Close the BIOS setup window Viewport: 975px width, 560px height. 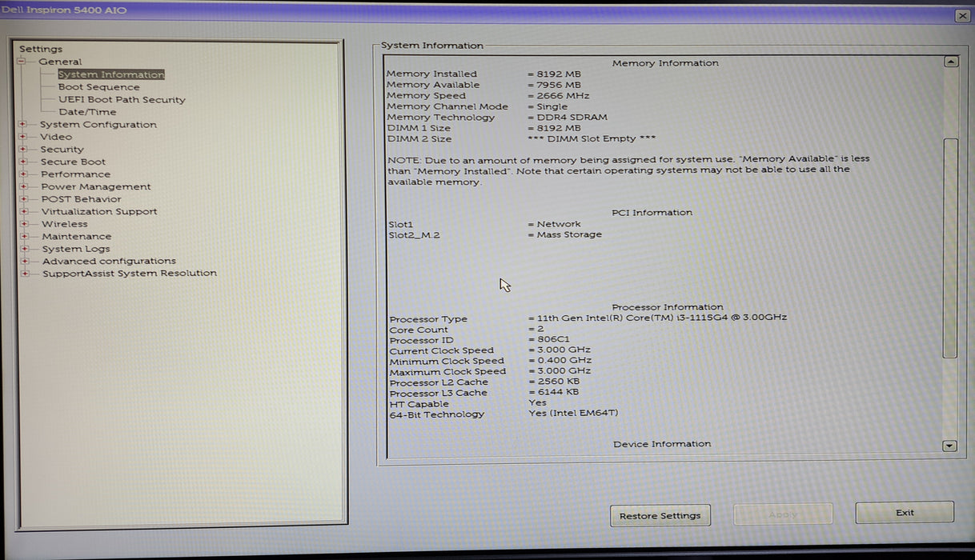click(x=962, y=15)
